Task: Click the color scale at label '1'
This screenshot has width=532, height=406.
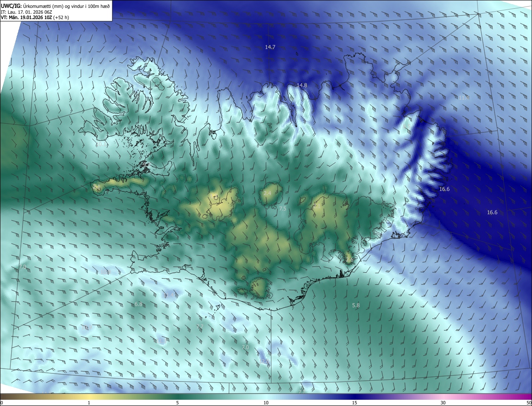Action: [89, 403]
